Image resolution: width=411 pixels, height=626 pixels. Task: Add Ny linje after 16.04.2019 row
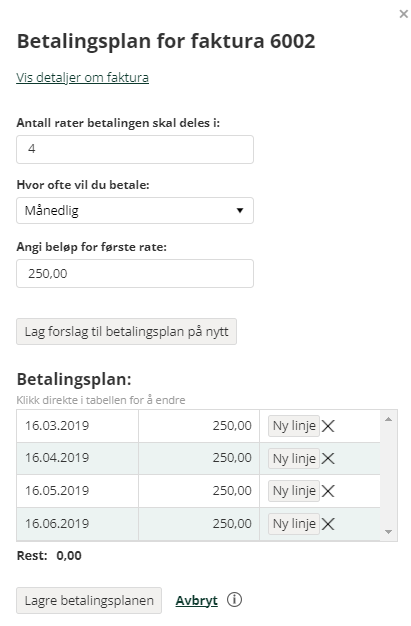tap(294, 458)
